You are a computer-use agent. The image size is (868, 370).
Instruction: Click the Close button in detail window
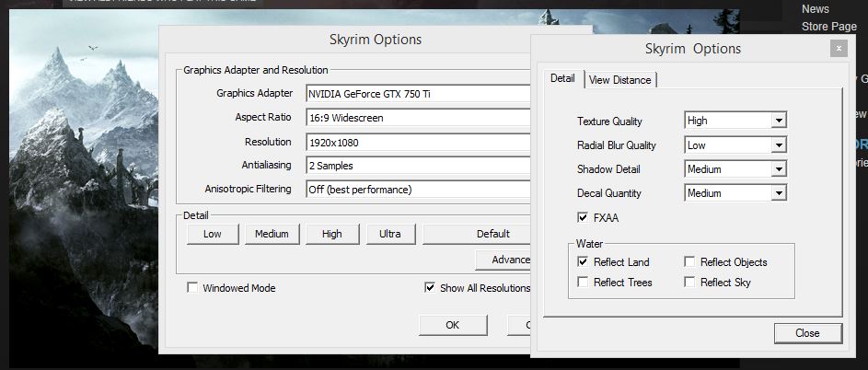[x=807, y=333]
